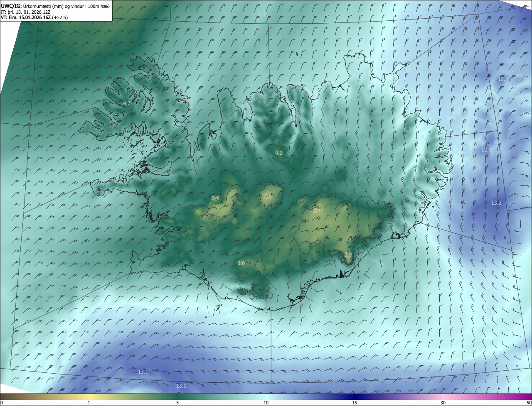Select the 2.8 value label on the glacier
The image size is (532, 406).
(216, 198)
